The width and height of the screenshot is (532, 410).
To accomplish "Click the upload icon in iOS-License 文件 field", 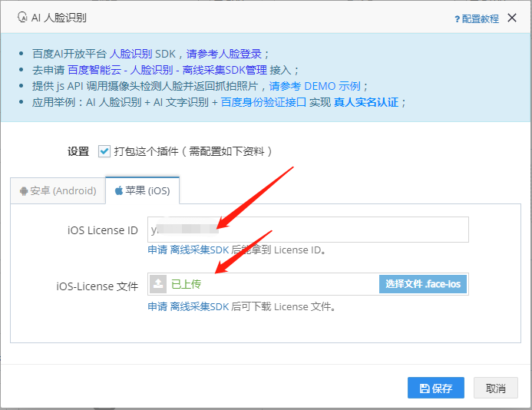I will [158, 284].
